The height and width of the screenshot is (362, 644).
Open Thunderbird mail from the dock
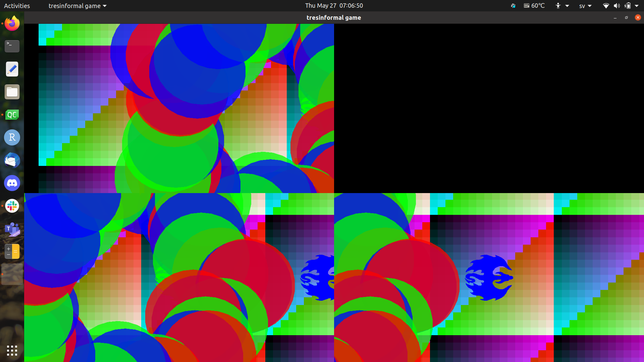pyautogui.click(x=12, y=160)
